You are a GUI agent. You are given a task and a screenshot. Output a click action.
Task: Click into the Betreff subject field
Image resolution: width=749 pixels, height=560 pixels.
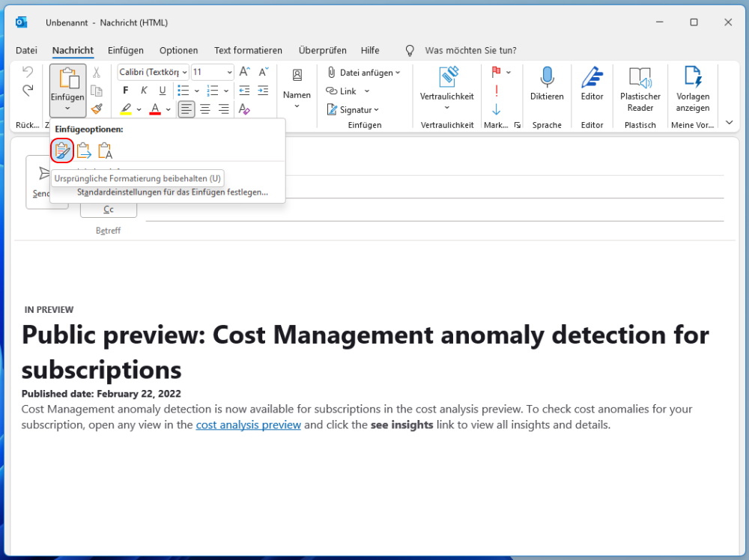click(x=434, y=231)
